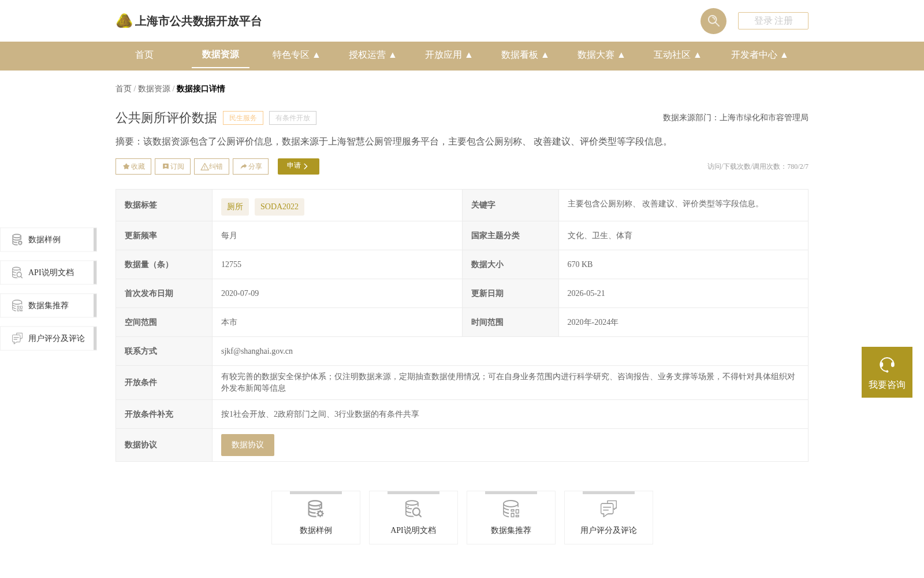924x578 pixels.
Task: Expand the 开放应用 menu
Action: click(x=449, y=55)
